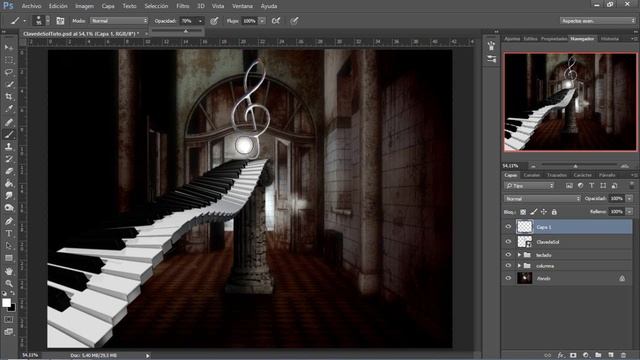640x360 pixels.
Task: Open Archivo menu
Action: (31, 6)
